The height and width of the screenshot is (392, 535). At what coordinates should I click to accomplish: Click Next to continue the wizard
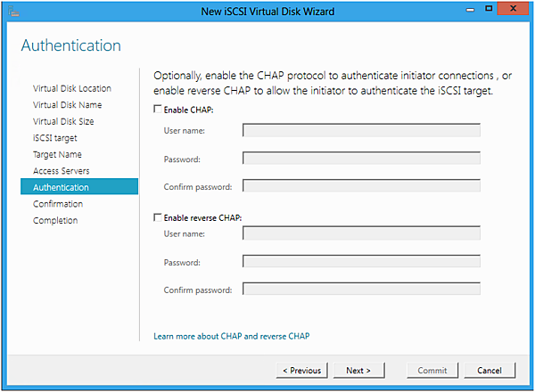(x=358, y=370)
